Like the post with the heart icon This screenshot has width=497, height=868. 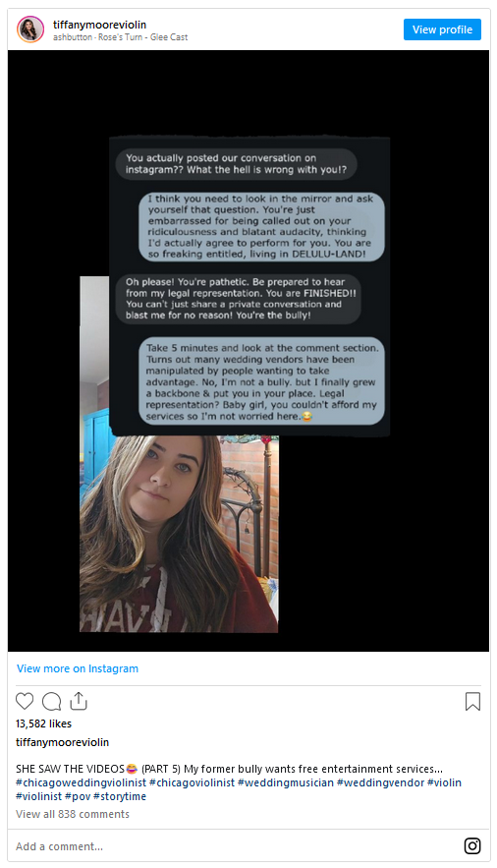(x=25, y=701)
